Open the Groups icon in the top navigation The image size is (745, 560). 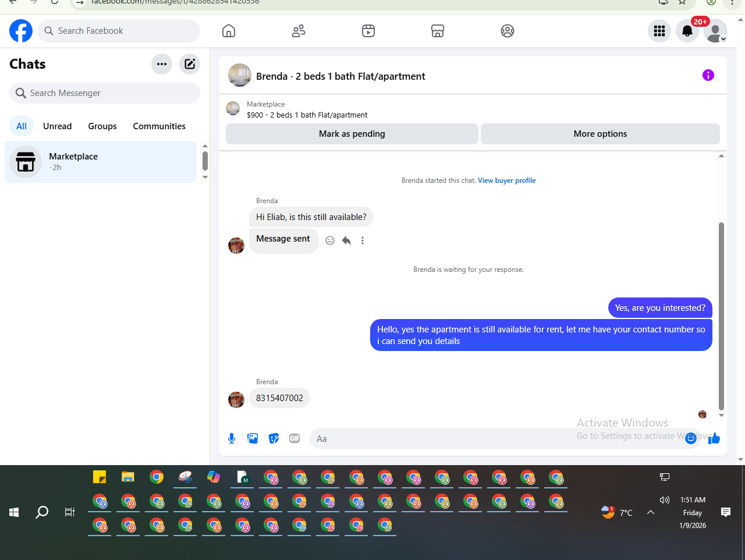(x=508, y=31)
